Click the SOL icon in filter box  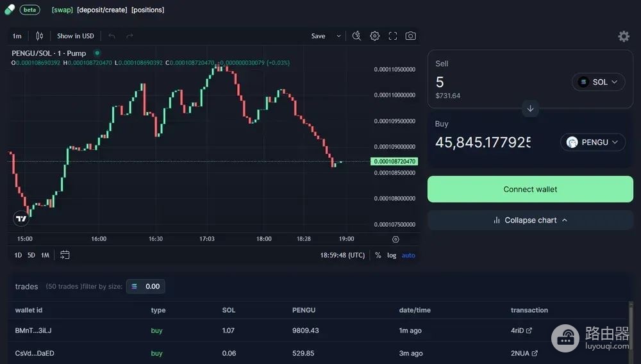point(134,286)
